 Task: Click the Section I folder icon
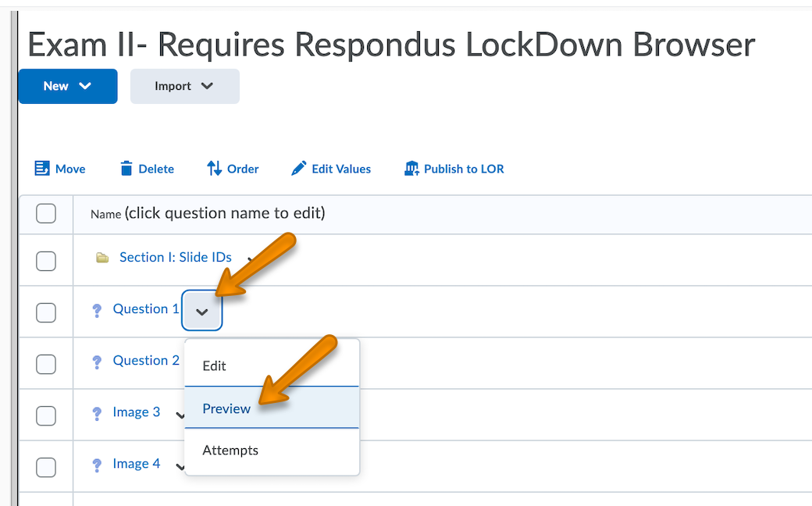(102, 258)
